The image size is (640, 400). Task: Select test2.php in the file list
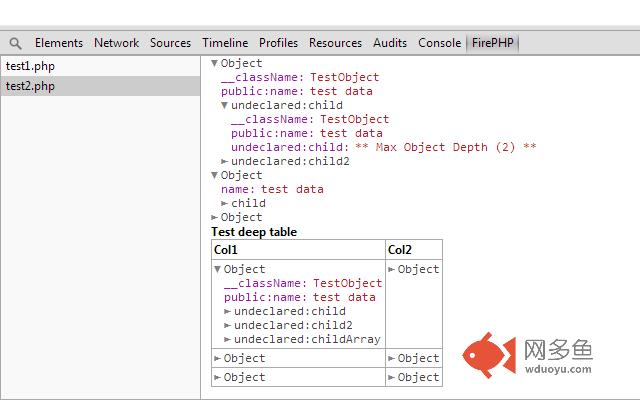point(30,86)
